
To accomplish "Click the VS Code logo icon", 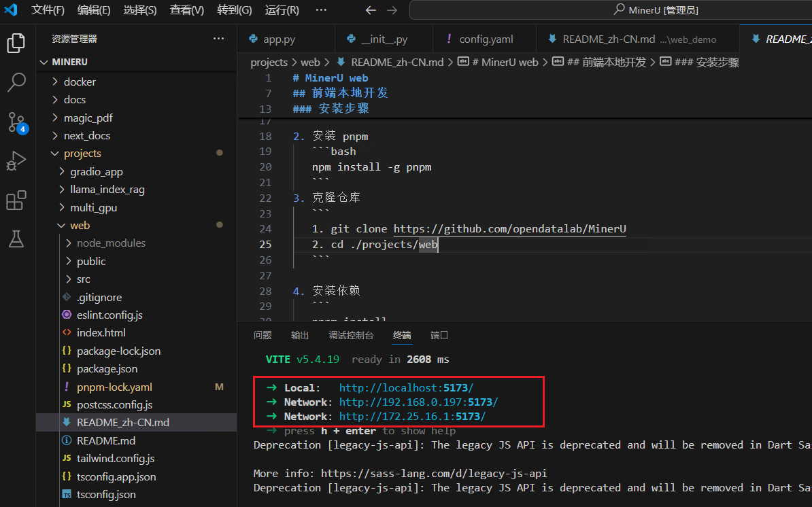I will 11,10.
